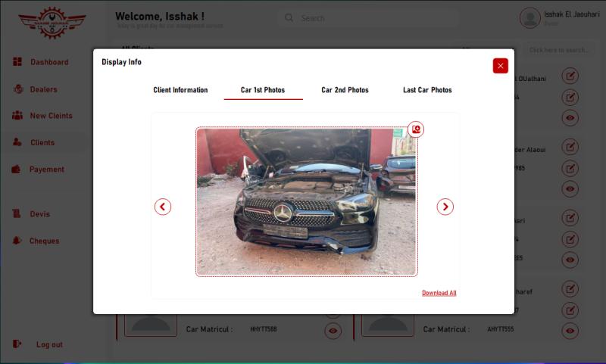
Task: Open the Dealers sidebar entry
Action: tap(44, 89)
